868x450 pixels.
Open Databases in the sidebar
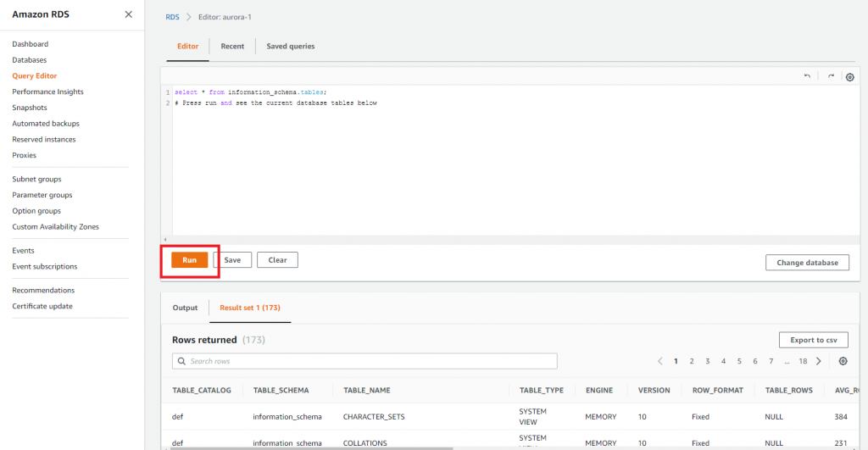(30, 60)
